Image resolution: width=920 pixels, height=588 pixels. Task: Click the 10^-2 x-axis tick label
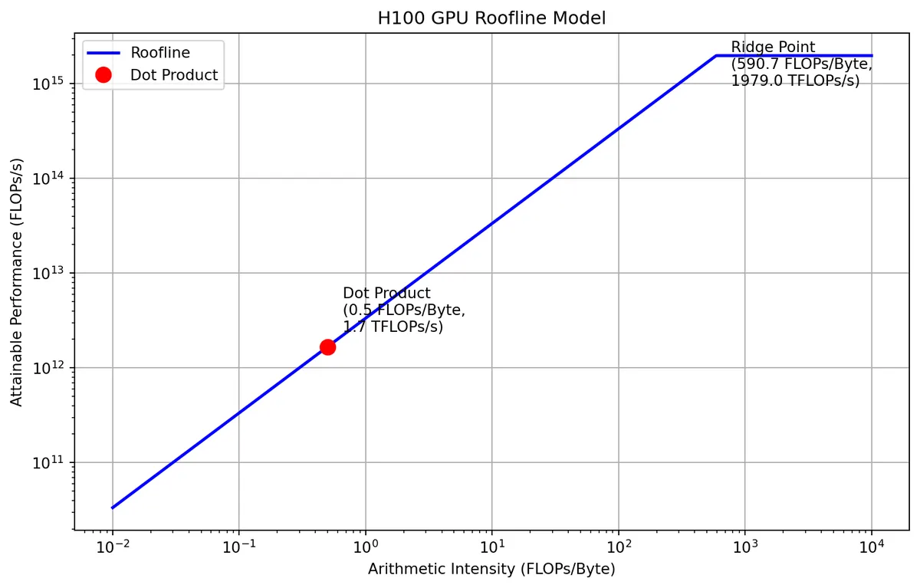[x=112, y=547]
